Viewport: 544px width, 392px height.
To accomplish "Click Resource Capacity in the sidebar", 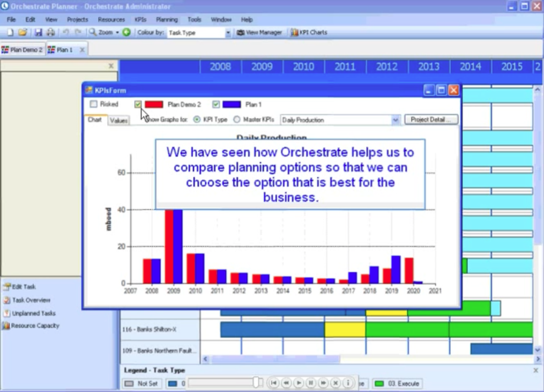I will pyautogui.click(x=31, y=326).
